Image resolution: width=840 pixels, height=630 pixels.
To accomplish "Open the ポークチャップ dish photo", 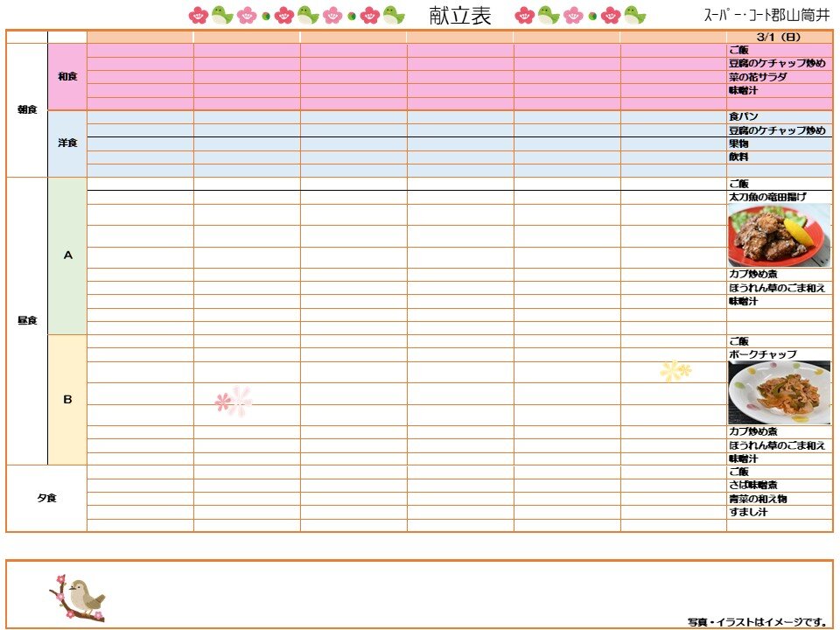I will (x=779, y=393).
